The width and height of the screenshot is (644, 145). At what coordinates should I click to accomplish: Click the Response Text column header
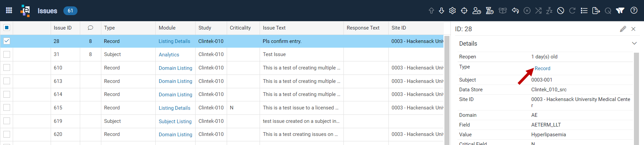[363, 28]
